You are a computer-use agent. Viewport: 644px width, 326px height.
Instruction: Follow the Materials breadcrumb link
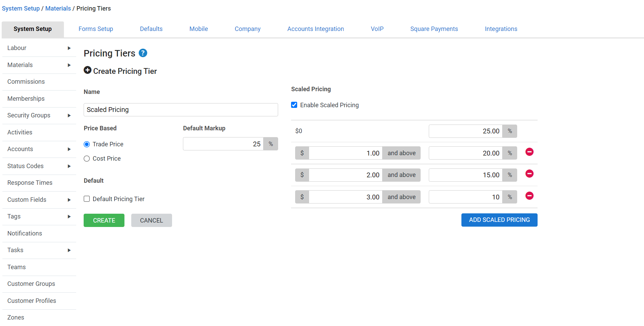click(58, 9)
